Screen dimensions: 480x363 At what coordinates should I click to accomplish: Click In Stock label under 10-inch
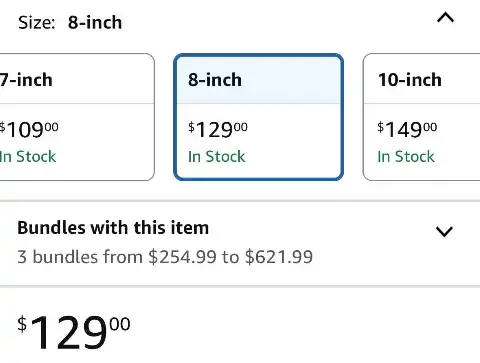point(406,157)
